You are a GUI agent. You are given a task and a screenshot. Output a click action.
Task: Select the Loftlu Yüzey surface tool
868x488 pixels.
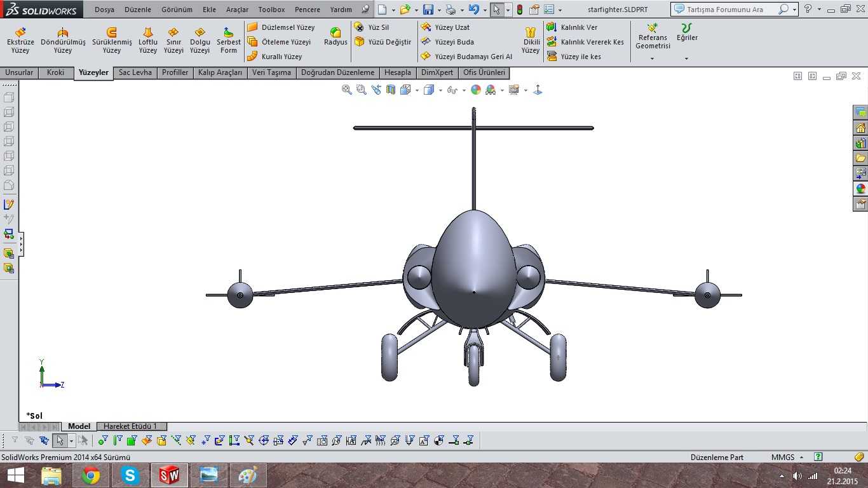coord(148,40)
